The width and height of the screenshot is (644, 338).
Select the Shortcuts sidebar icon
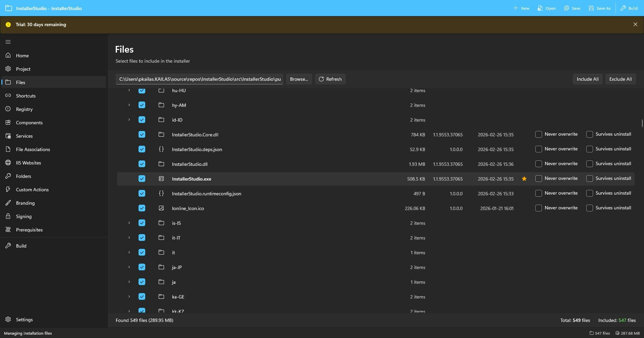pyautogui.click(x=8, y=95)
